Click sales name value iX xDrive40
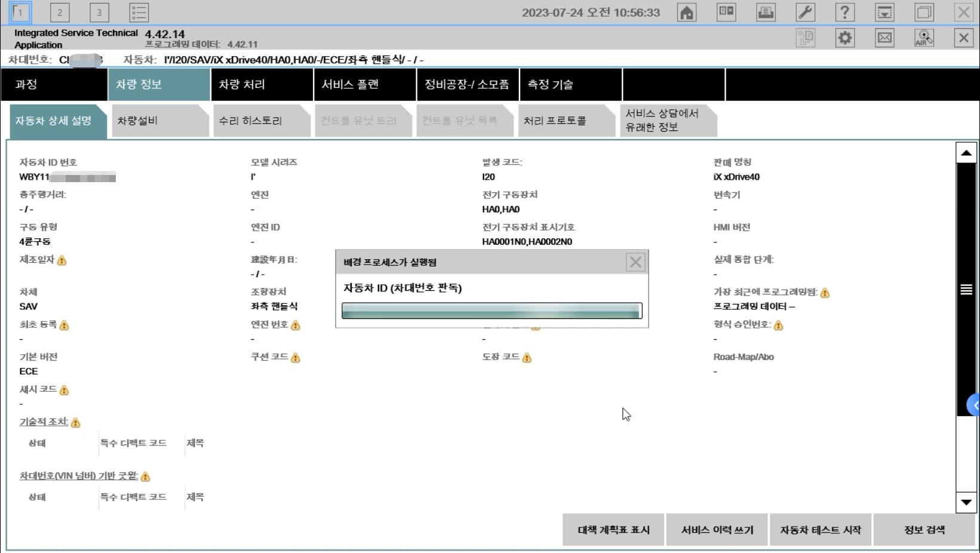 [x=736, y=177]
